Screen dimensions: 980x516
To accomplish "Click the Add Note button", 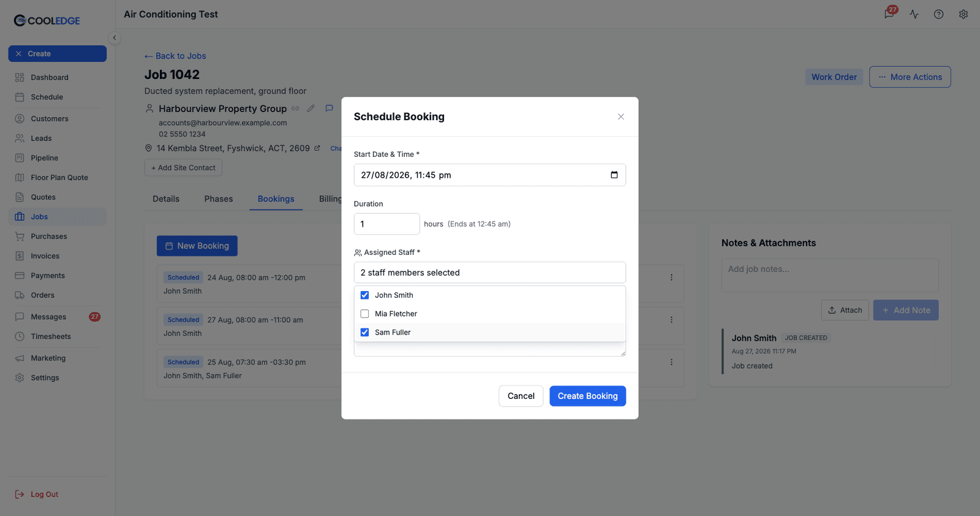I will tap(906, 310).
